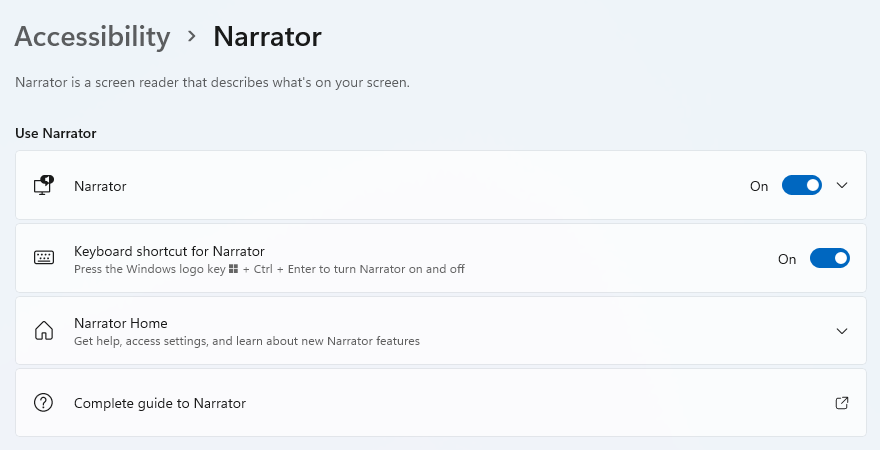Click the Narrator Home house icon

[44, 330]
